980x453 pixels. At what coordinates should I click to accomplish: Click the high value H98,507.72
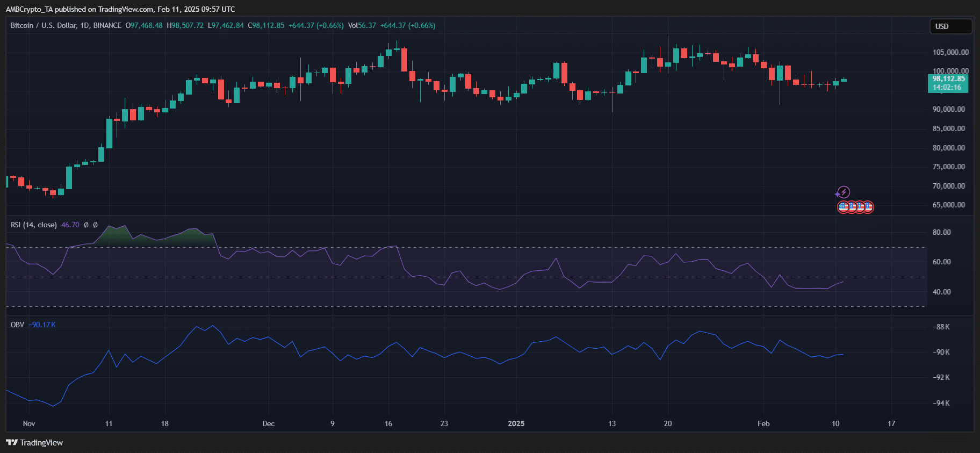click(x=185, y=25)
